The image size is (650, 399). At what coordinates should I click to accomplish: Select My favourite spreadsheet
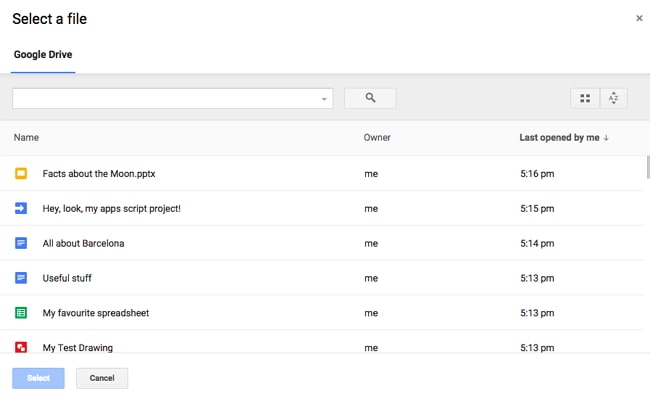click(x=96, y=313)
